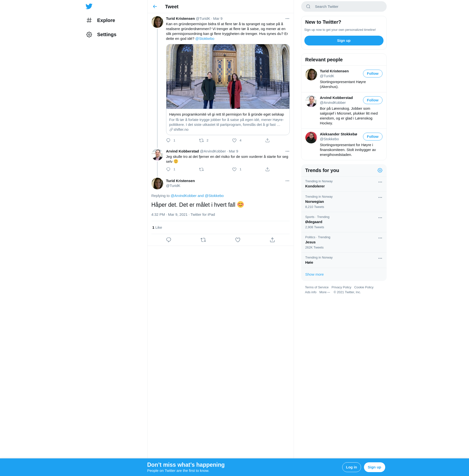Click Sign up on the bottom banner

tap(374, 467)
